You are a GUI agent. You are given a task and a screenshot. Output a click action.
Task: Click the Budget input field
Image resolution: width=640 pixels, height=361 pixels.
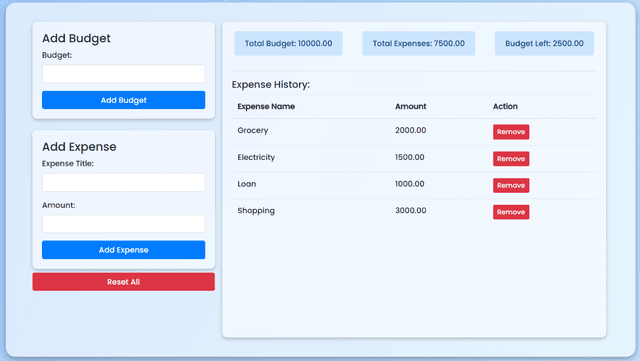(123, 74)
